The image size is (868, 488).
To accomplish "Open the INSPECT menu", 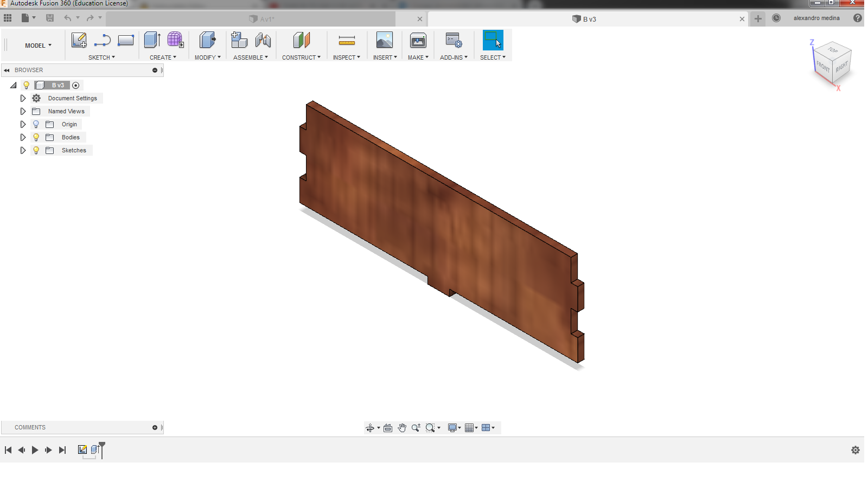I will tap(347, 57).
